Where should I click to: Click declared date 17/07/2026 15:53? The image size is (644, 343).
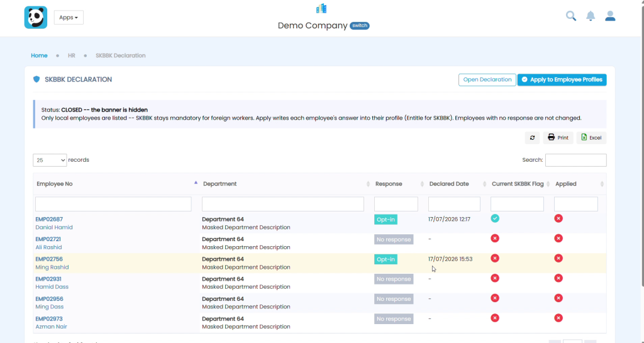point(450,259)
